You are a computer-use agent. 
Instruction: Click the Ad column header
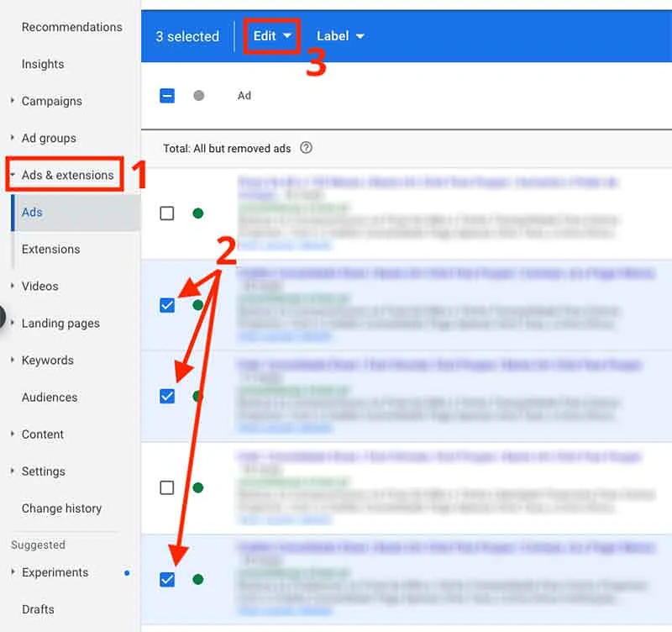(x=244, y=96)
